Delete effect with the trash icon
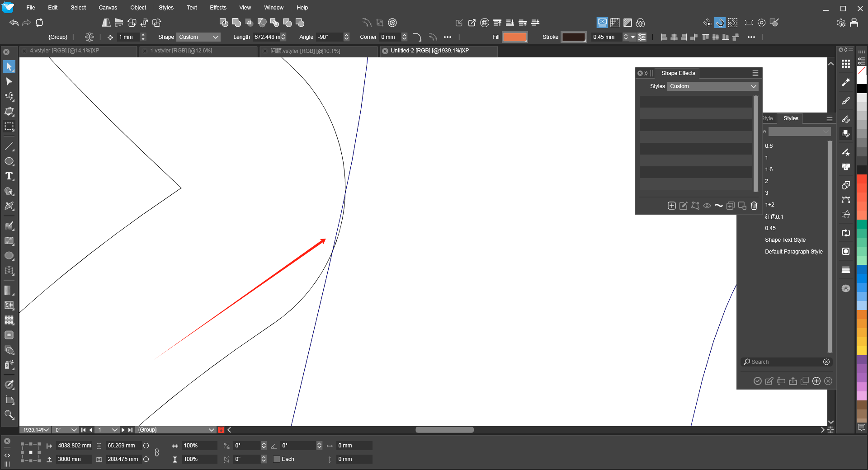The image size is (868, 470). click(x=754, y=206)
